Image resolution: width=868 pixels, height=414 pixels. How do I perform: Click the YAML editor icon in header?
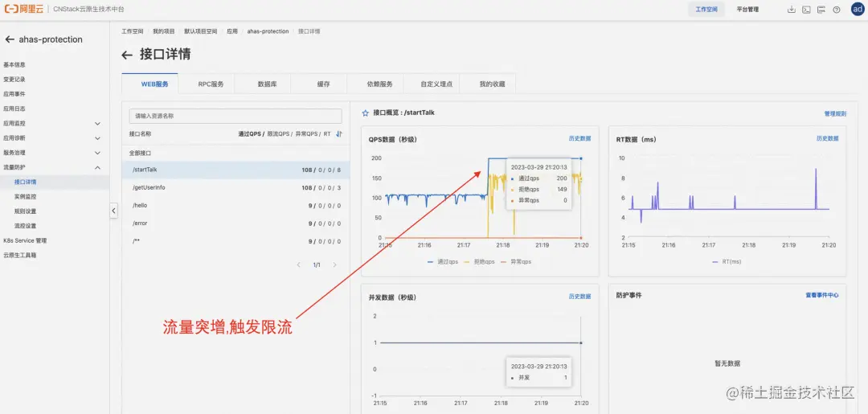821,10
